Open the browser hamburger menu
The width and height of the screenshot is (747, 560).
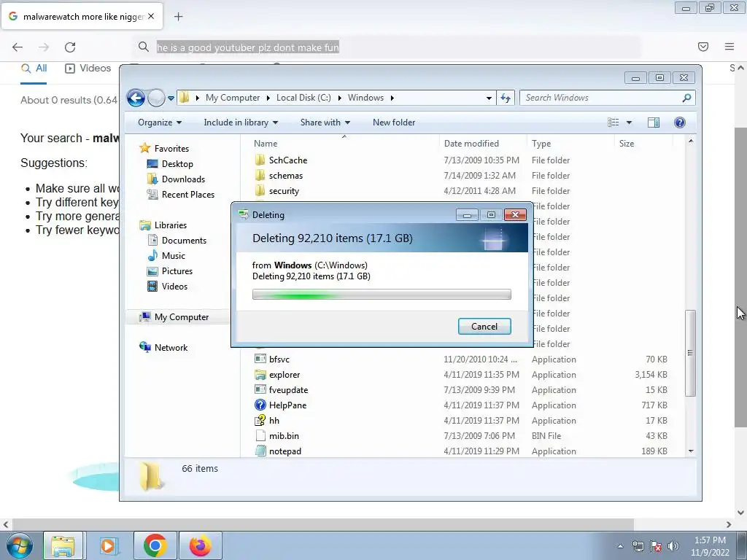[x=729, y=47]
